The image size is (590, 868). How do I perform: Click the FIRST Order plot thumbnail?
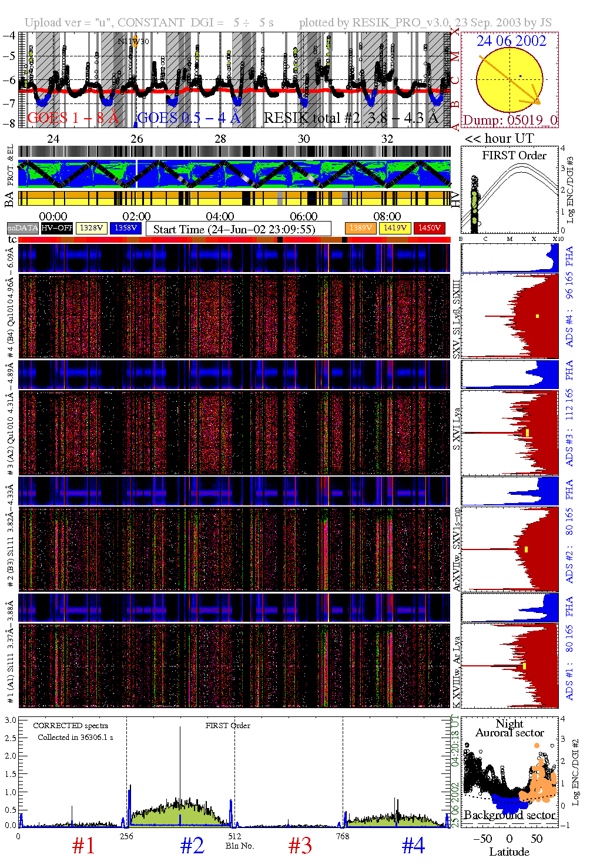pos(509,190)
